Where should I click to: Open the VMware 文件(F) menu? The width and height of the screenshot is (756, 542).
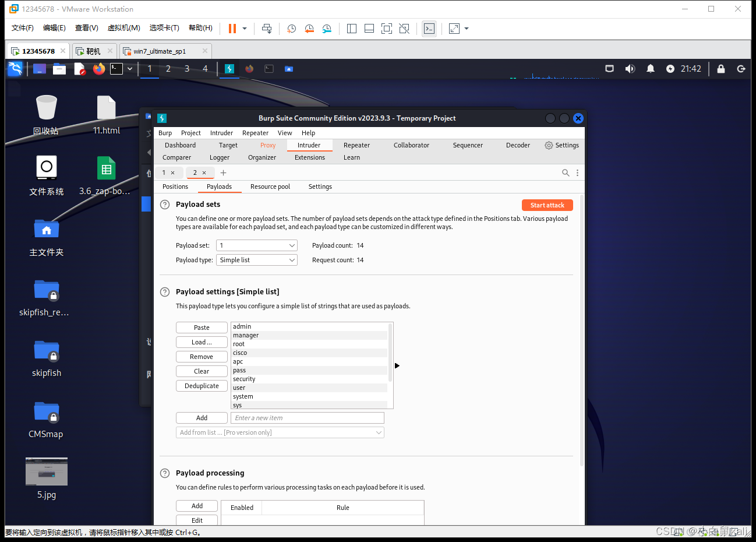[x=23, y=28]
